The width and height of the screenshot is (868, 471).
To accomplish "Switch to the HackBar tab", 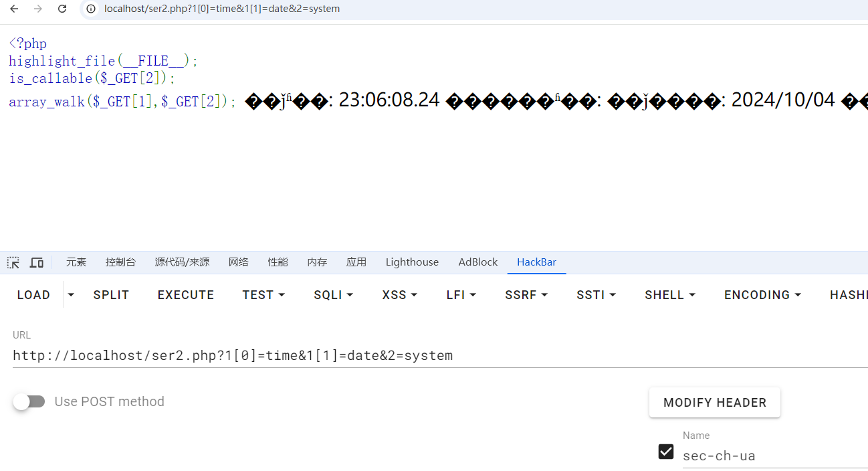I will pos(536,262).
